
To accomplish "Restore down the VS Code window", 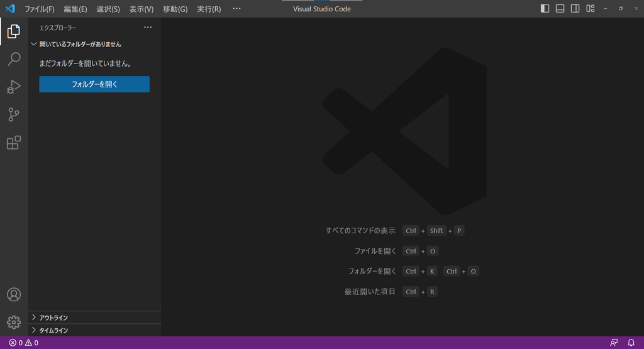I will pyautogui.click(x=621, y=9).
